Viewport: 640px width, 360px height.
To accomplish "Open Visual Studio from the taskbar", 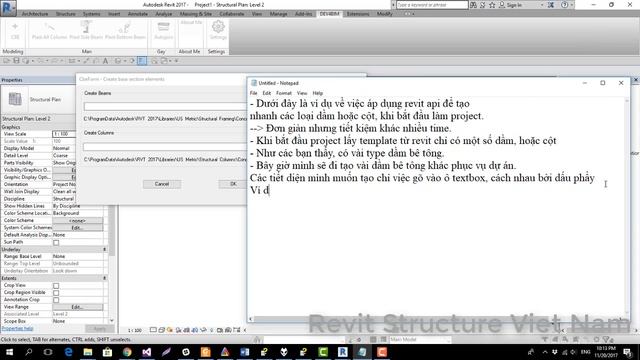I will point(147,352).
